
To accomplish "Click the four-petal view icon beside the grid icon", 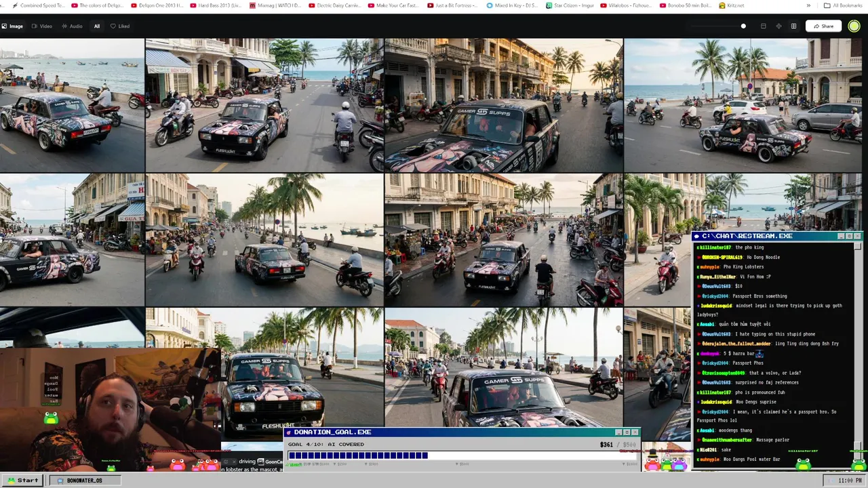I will coord(778,26).
